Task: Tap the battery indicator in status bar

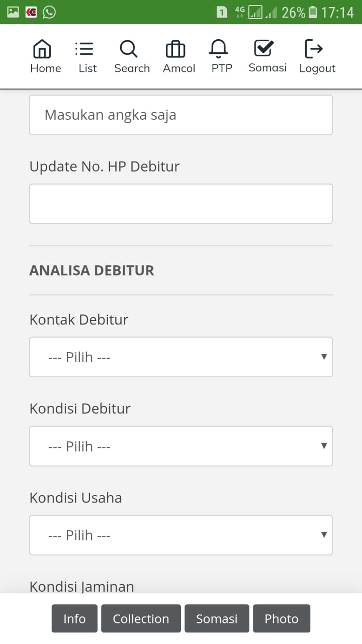Action: pyautogui.click(x=313, y=12)
